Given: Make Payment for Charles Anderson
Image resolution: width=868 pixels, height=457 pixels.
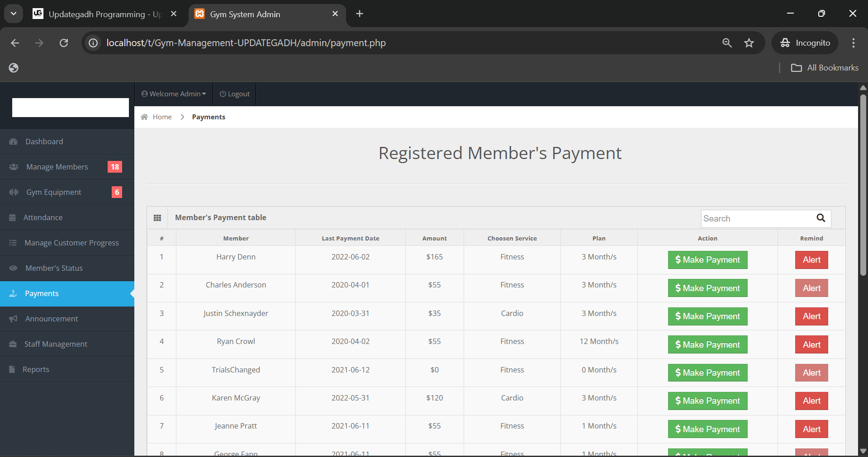Looking at the screenshot, I should [707, 288].
